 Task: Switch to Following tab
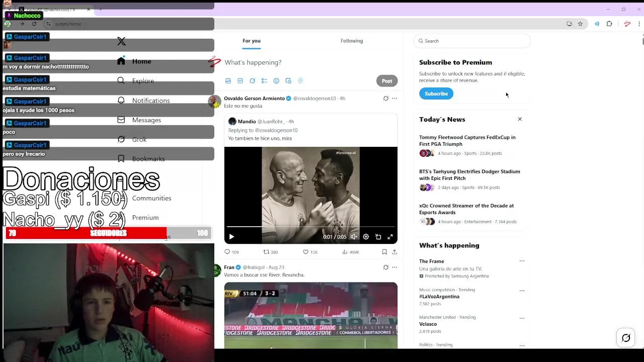352,41
